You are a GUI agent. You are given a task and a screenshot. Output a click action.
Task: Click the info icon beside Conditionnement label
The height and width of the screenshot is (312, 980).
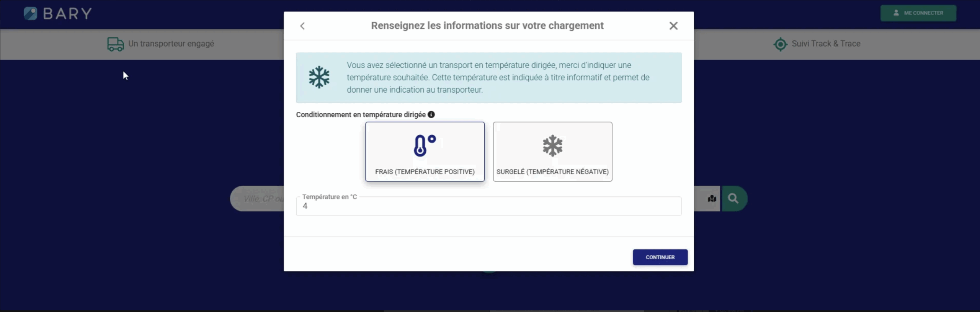tap(431, 114)
